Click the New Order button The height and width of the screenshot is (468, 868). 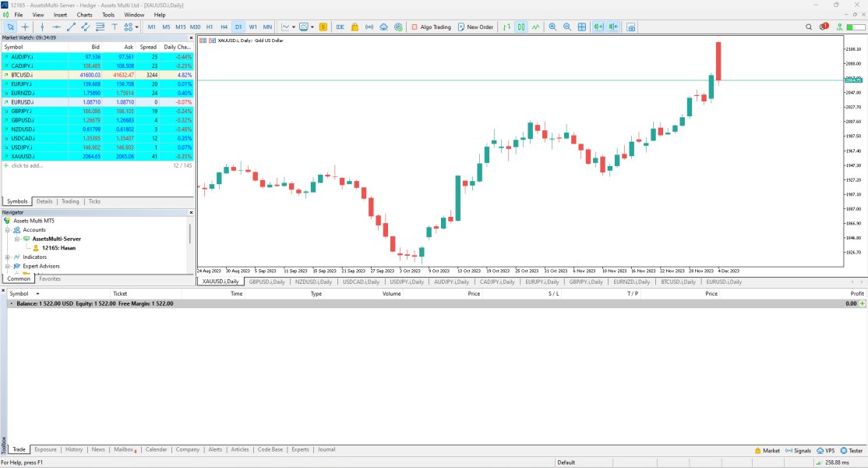(x=475, y=27)
